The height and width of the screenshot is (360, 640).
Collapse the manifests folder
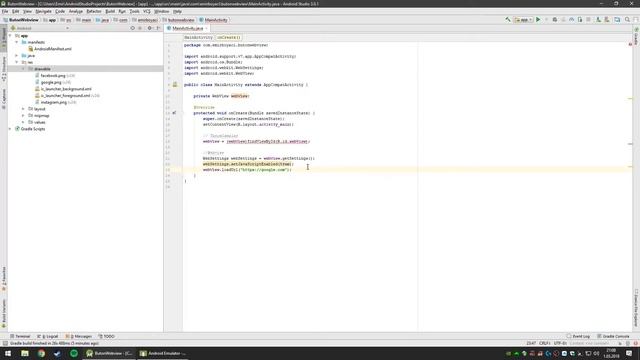(x=17, y=42)
